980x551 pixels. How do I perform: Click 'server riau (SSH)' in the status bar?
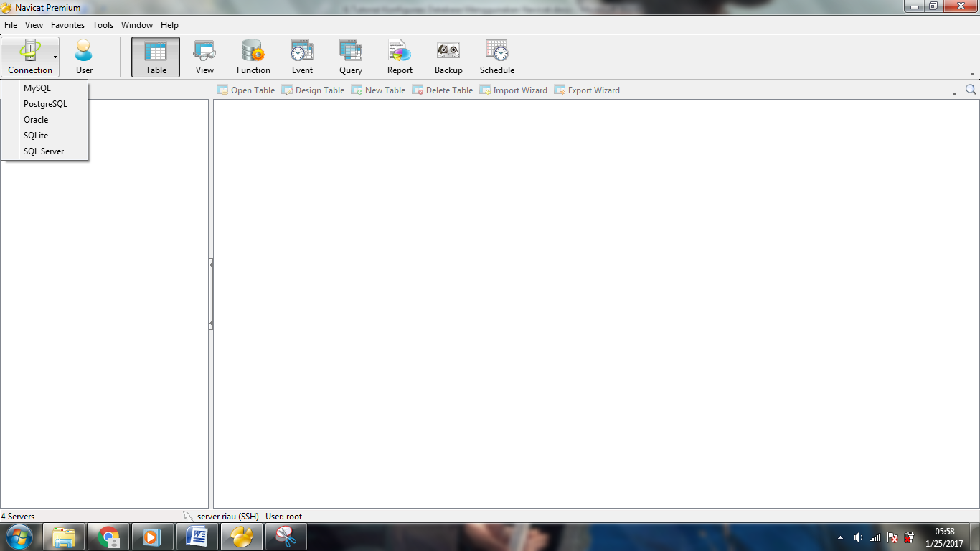(x=227, y=517)
